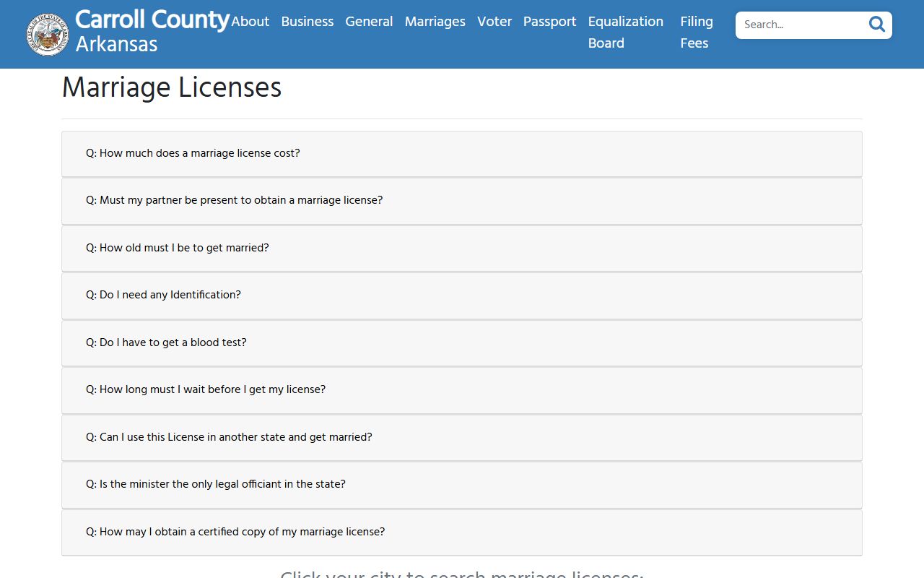Expand 'How old must I be to get married?'

(462, 249)
